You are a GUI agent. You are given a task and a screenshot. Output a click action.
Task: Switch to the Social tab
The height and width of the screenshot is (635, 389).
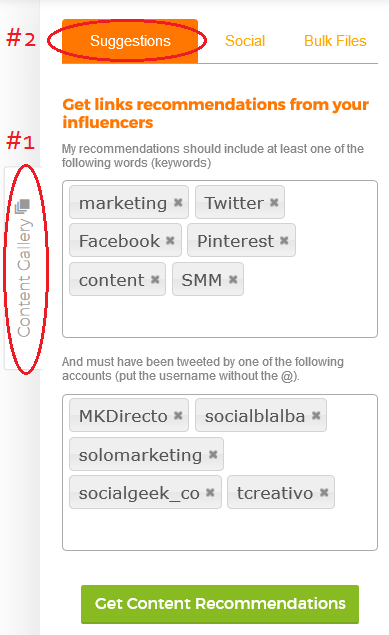[x=245, y=41]
